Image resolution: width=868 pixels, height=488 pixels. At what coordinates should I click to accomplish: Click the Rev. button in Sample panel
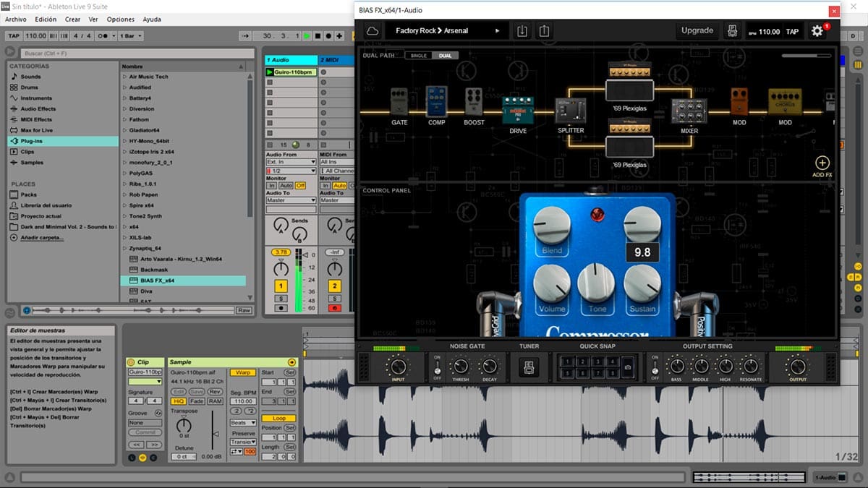click(x=215, y=392)
